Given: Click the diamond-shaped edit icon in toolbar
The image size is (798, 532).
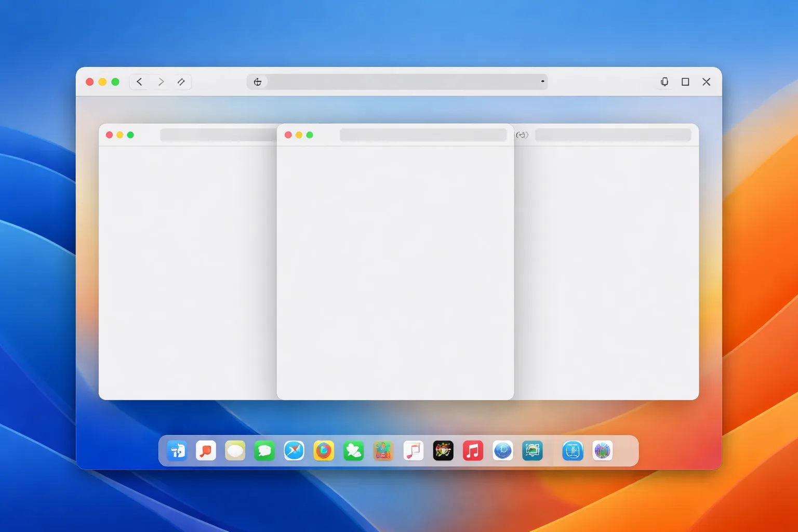Looking at the screenshot, I should point(181,82).
